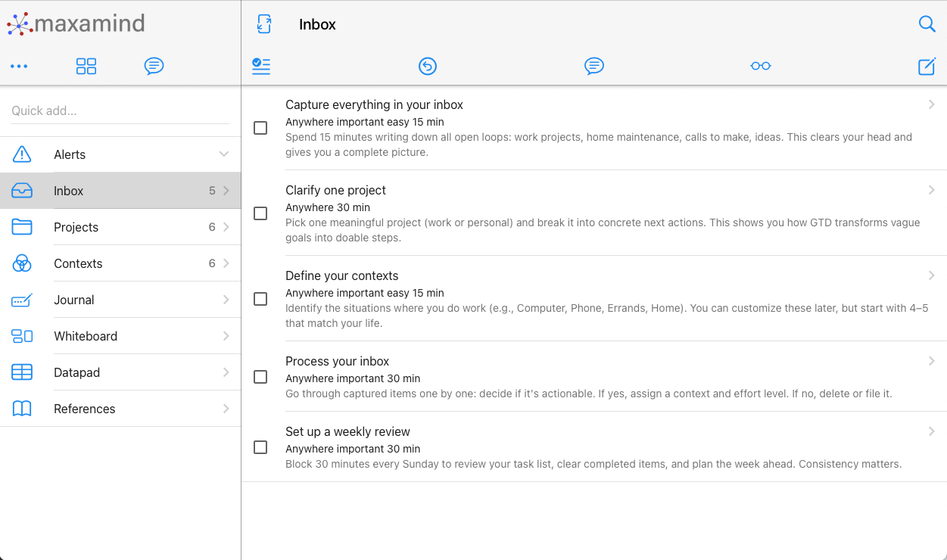The image size is (947, 560).
Task: Open the Contexts section in the sidebar
Action: pyautogui.click(x=78, y=263)
